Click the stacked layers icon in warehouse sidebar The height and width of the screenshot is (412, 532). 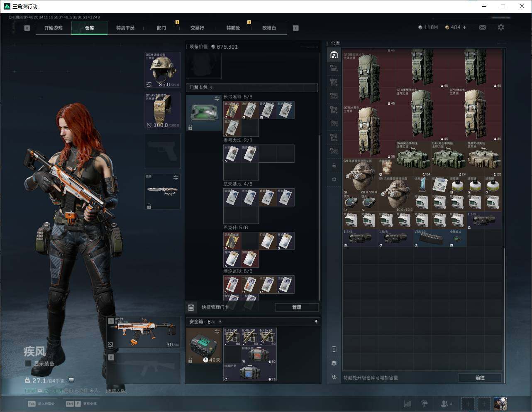click(x=334, y=363)
